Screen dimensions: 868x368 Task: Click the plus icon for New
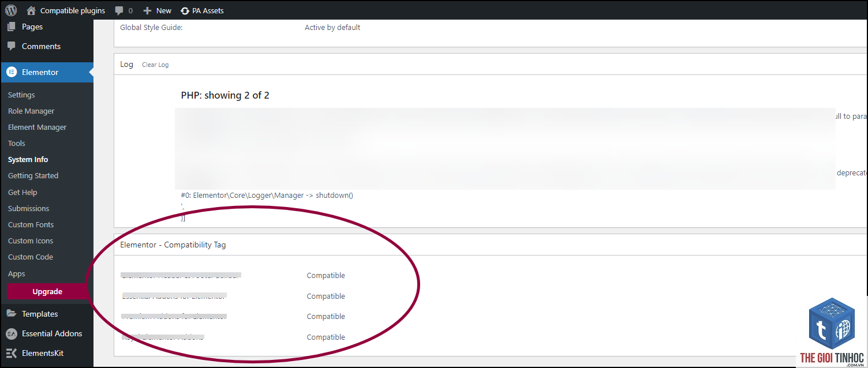(x=147, y=10)
